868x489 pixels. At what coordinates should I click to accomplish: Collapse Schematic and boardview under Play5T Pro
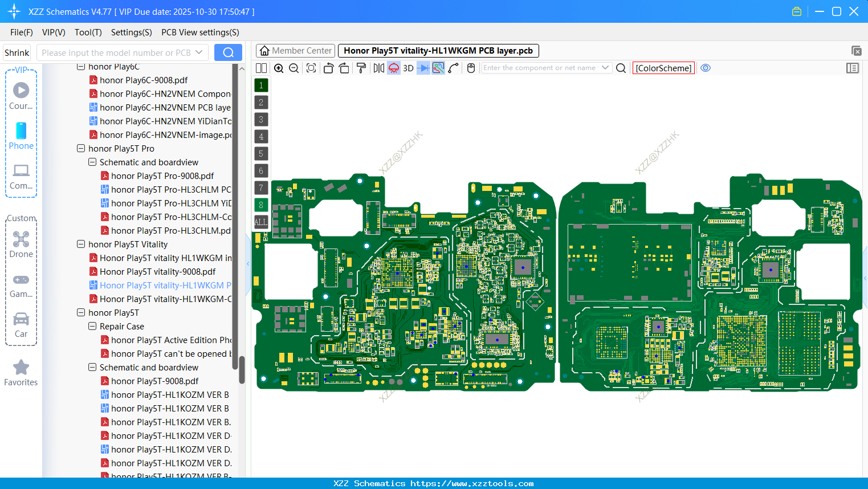pyautogui.click(x=92, y=162)
